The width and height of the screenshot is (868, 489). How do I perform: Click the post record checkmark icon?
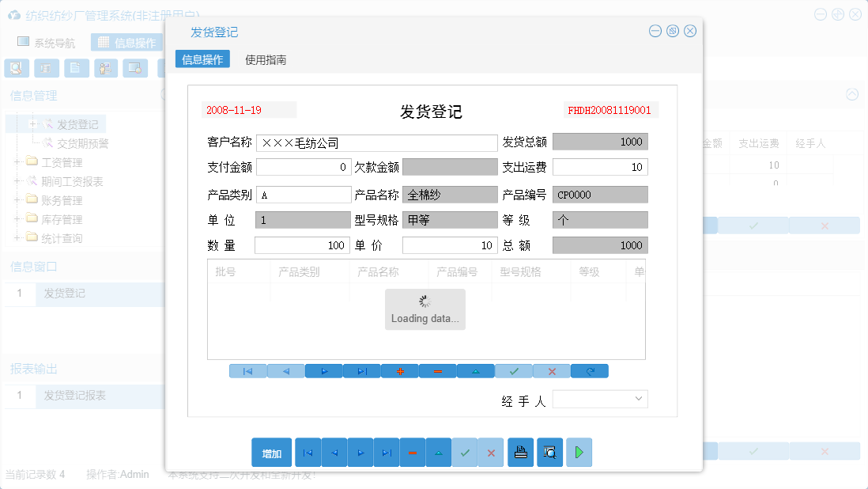[514, 370]
